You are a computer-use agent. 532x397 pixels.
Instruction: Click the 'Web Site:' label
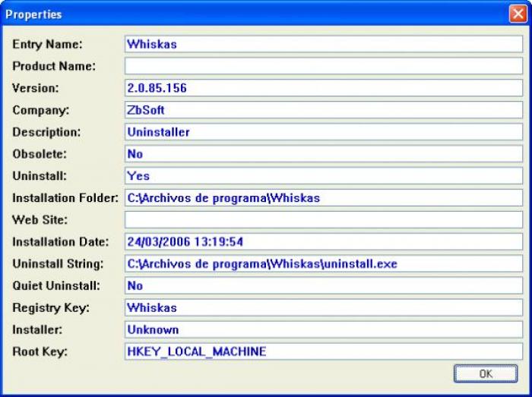[x=40, y=220]
